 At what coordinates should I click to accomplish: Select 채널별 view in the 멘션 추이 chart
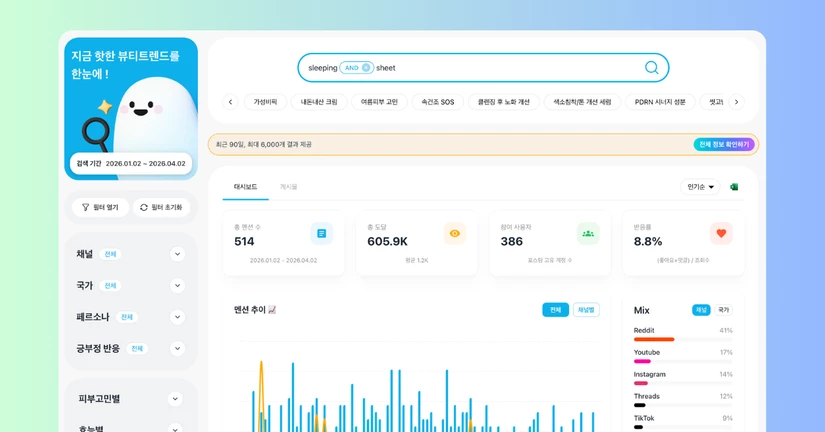point(586,310)
